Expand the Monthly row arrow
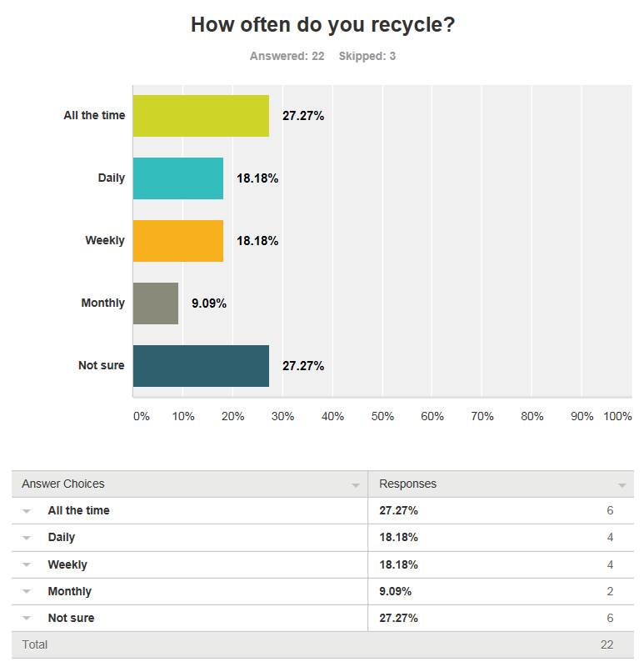Image resolution: width=644 pixels, height=667 pixels. click(x=27, y=591)
